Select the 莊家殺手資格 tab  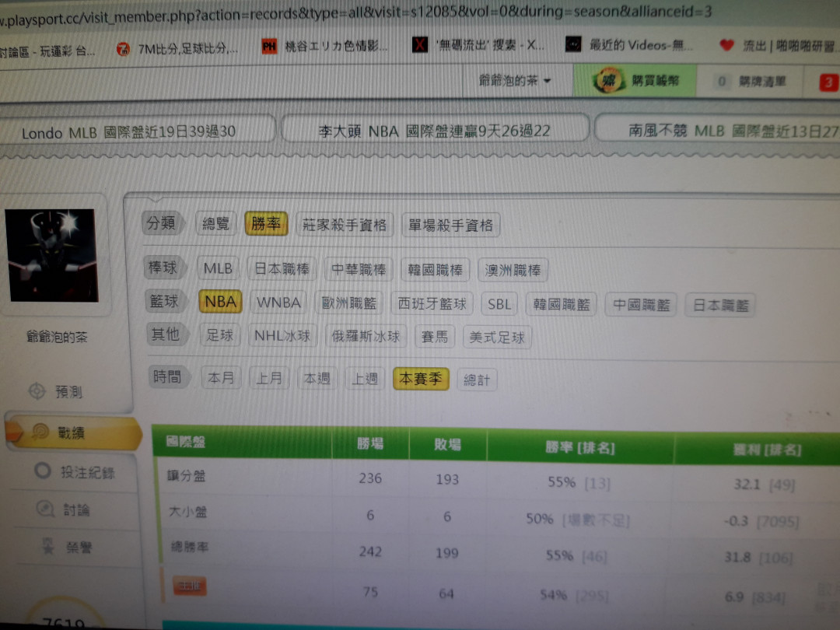coord(345,225)
